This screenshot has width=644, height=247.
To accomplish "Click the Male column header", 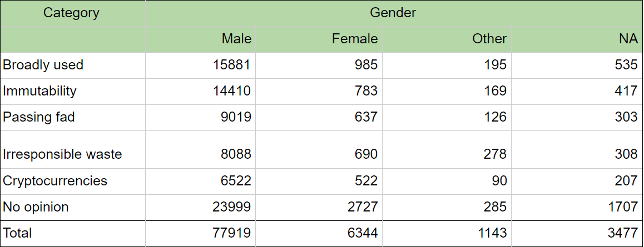I will click(200, 40).
